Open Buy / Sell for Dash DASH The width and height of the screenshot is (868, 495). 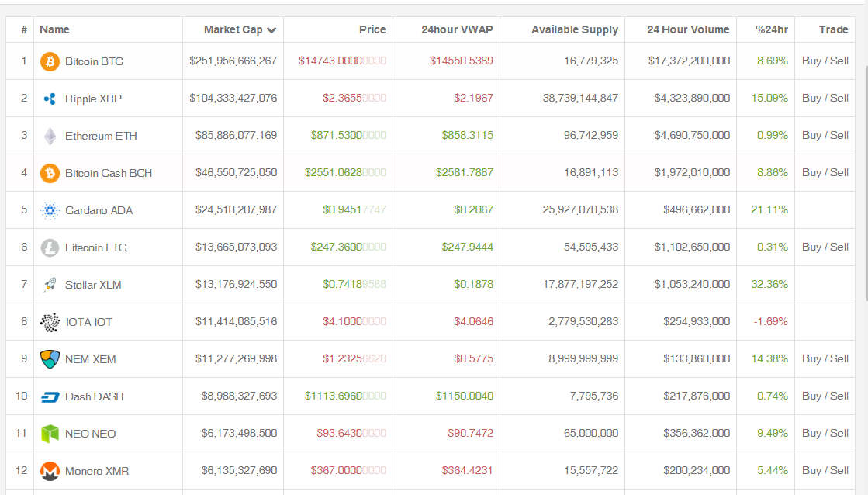[825, 396]
